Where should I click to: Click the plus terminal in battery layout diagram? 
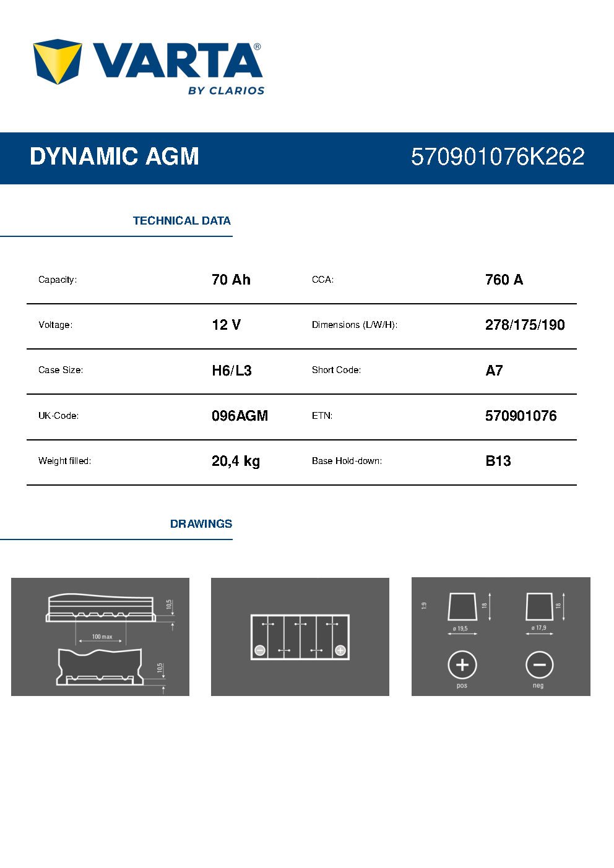coord(340,650)
